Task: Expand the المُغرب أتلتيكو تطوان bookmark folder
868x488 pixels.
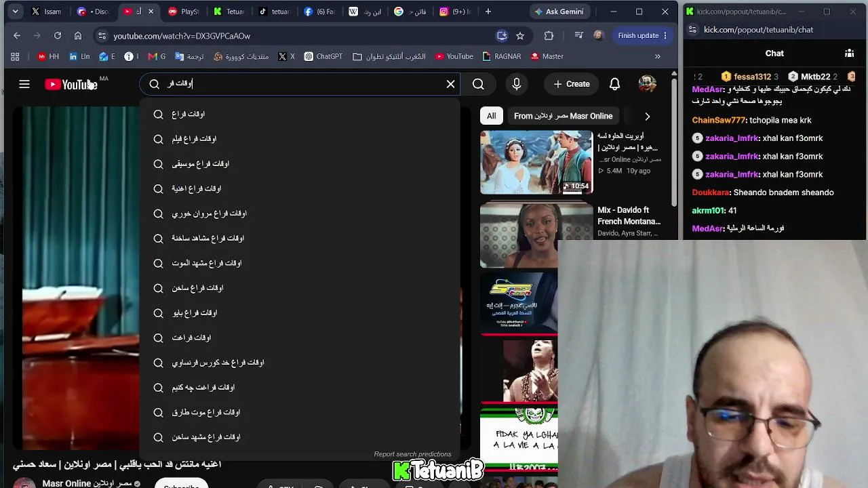Action: pos(389,56)
